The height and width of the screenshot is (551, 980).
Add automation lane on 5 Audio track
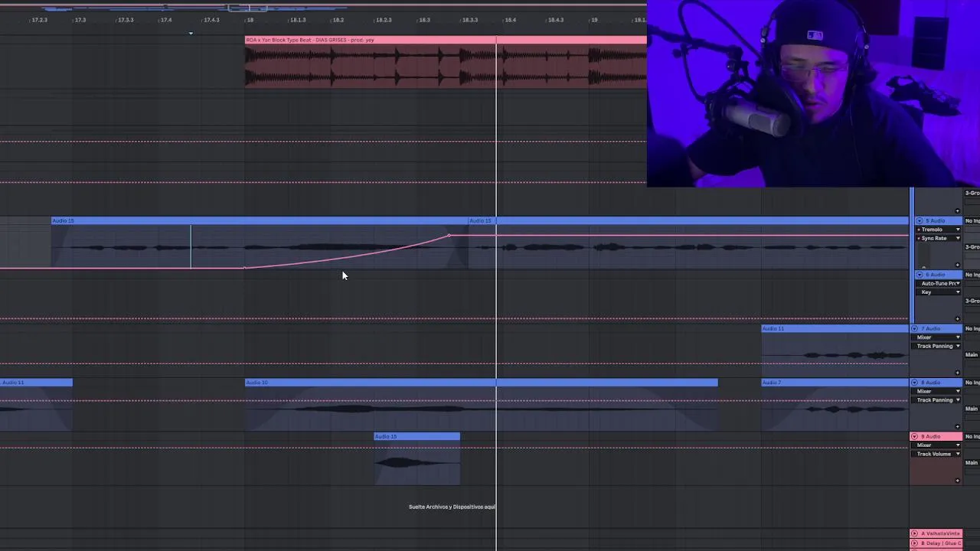pyautogui.click(x=957, y=265)
